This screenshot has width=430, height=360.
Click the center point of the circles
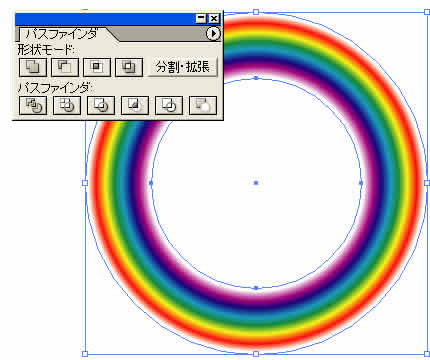click(256, 183)
